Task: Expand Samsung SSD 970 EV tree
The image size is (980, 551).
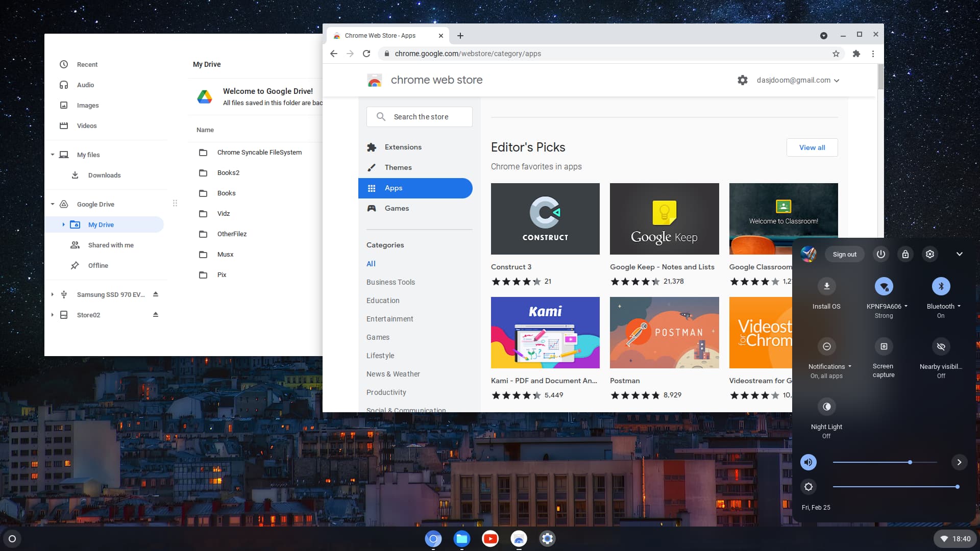Action: [x=53, y=294]
